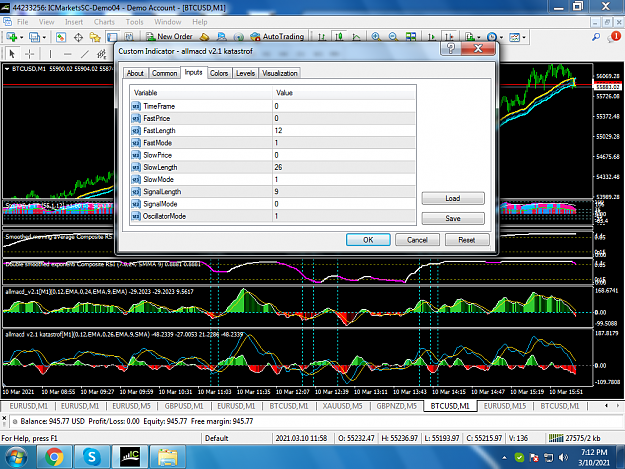Switch to the About tab in the dialog
This screenshot has height=469, width=625.
coord(135,73)
